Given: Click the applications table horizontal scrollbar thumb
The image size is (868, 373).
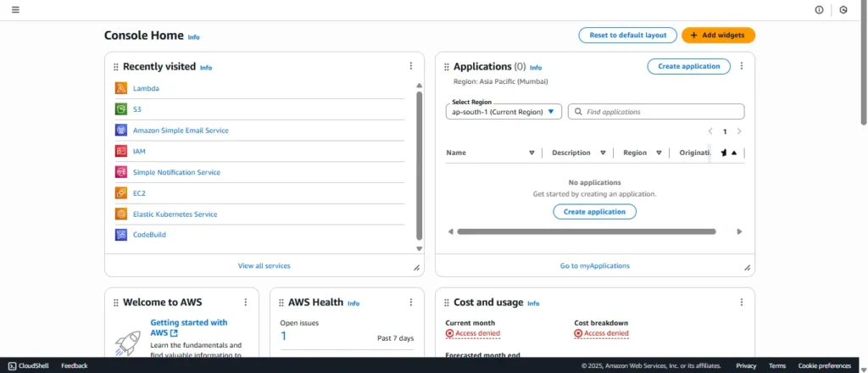Looking at the screenshot, I should click(587, 231).
